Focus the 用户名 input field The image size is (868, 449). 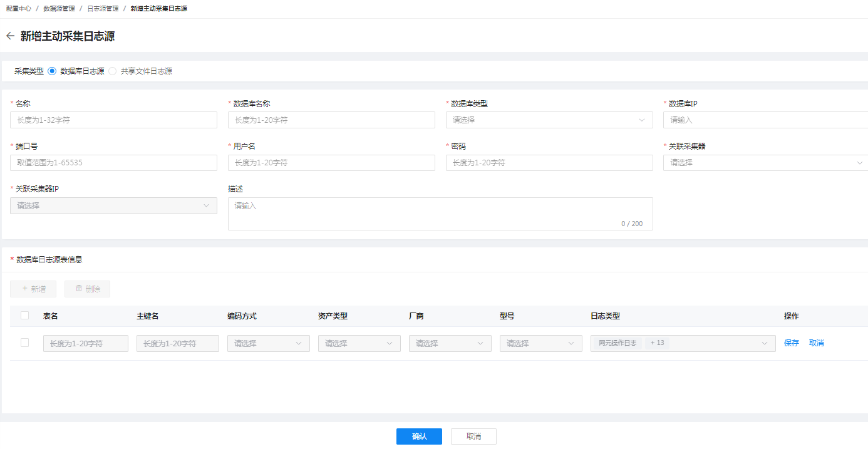click(331, 163)
